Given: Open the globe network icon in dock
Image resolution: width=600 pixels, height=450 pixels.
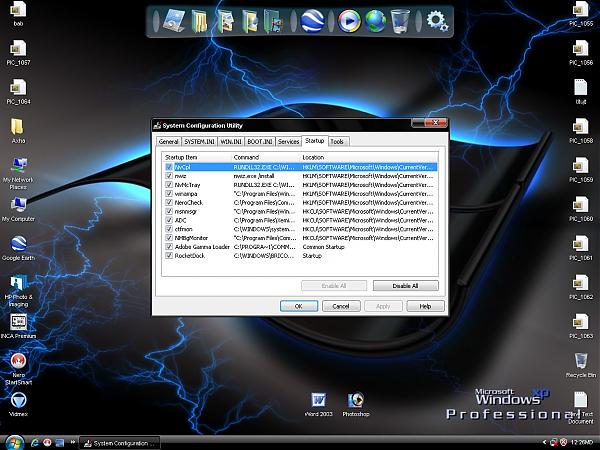Looking at the screenshot, I should (x=375, y=21).
